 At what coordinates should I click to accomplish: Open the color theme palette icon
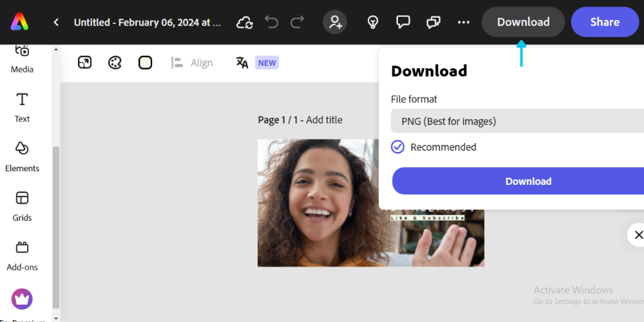(115, 62)
